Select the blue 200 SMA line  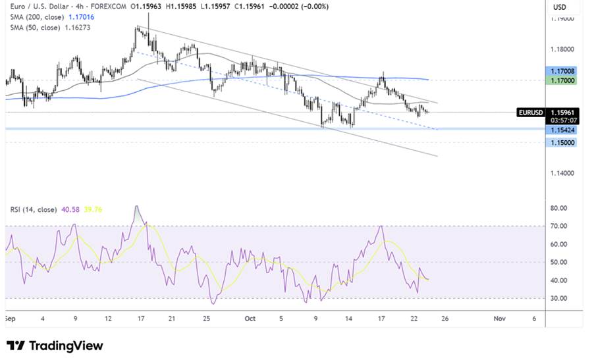tap(263, 77)
